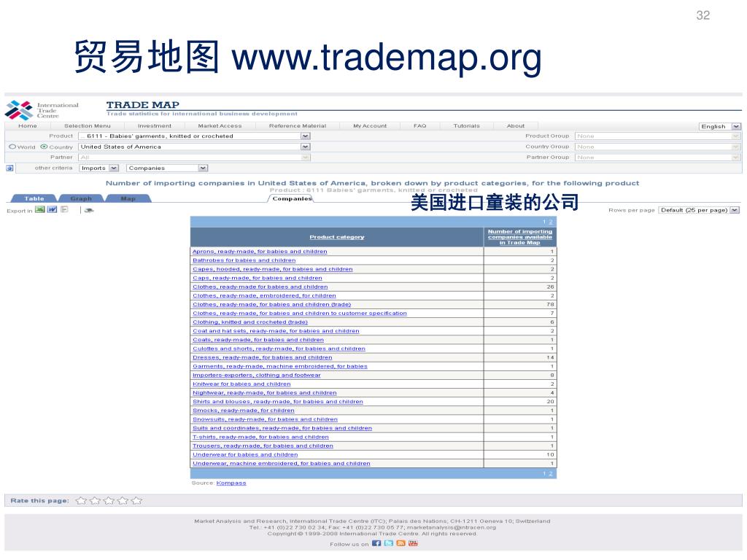Open Importers-exporters, clothing and footwear link
Viewport: 747px width, 560px height.
(x=256, y=375)
